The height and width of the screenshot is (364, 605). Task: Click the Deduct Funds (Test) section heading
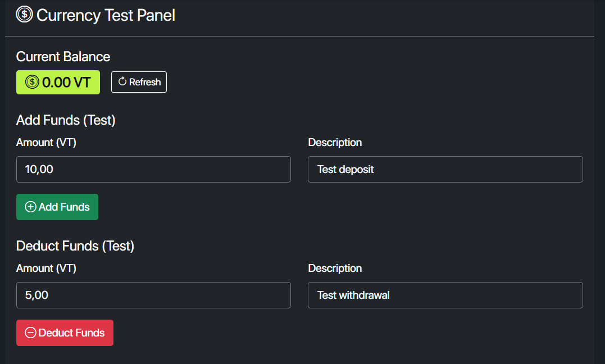point(75,246)
